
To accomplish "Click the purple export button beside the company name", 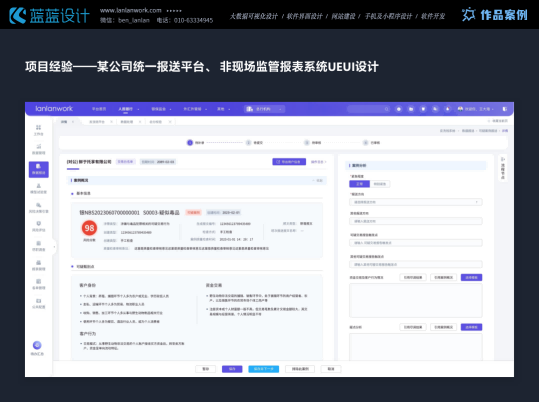I will [289, 162].
